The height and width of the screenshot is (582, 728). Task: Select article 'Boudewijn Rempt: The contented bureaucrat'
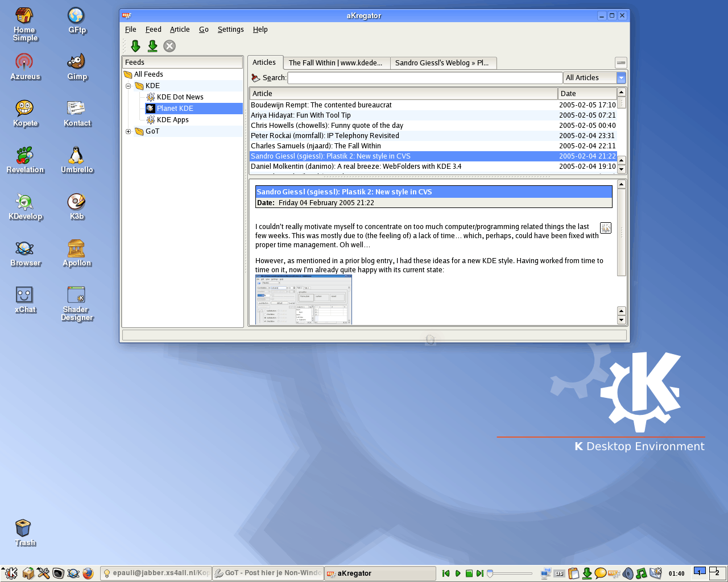click(x=433, y=105)
